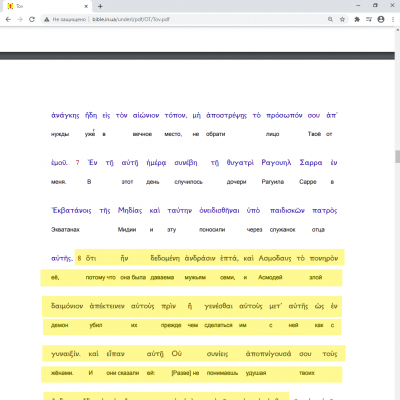Click the bibleinua address bar URL
Screen dimensions: 400x400
[131, 19]
